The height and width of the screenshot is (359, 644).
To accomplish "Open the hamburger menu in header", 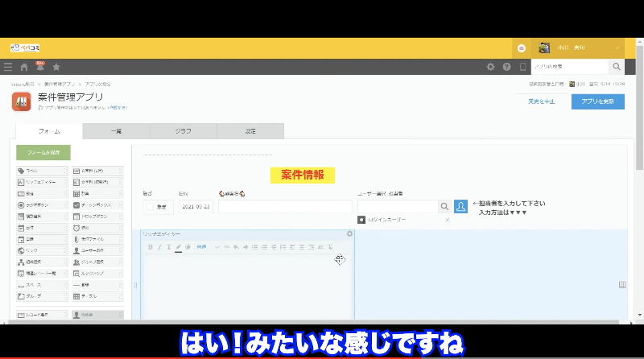I will (x=8, y=67).
